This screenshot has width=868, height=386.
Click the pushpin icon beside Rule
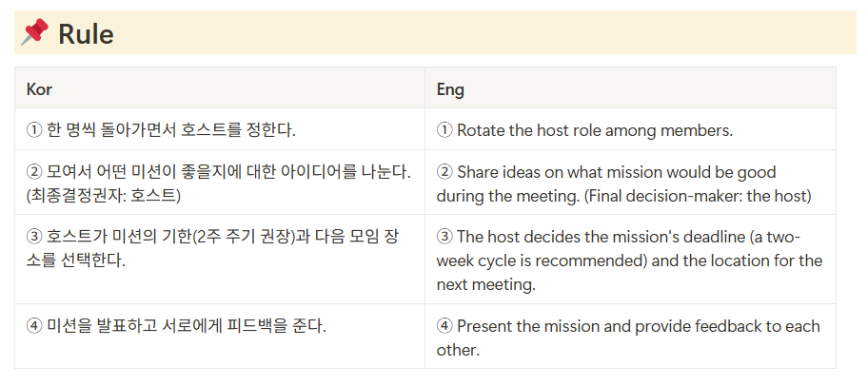(x=34, y=32)
